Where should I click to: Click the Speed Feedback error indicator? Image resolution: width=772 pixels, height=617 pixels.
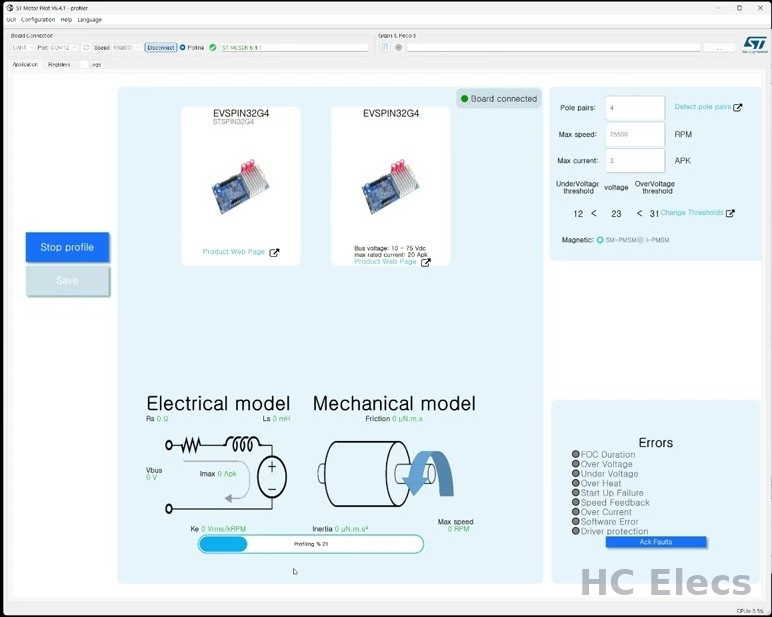point(576,502)
